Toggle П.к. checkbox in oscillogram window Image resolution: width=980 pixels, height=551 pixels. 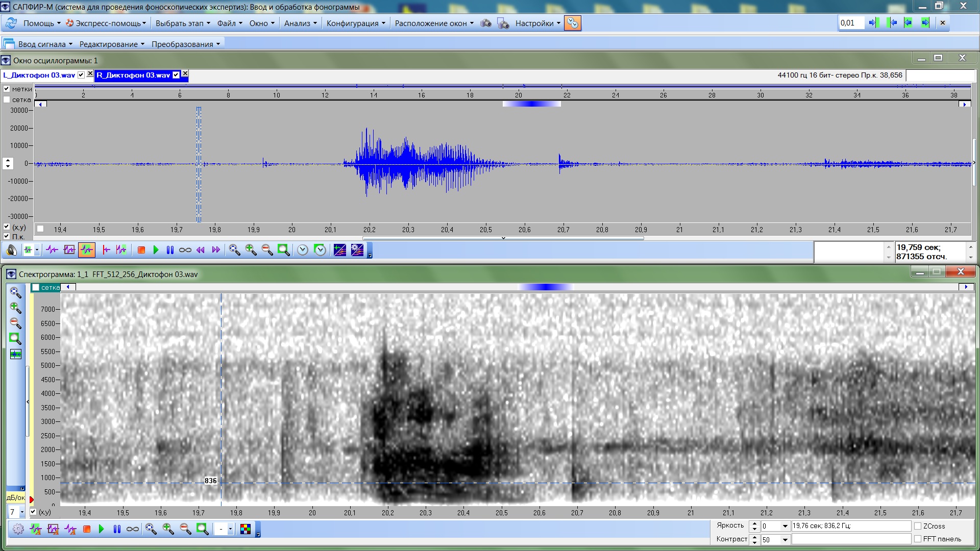point(7,236)
